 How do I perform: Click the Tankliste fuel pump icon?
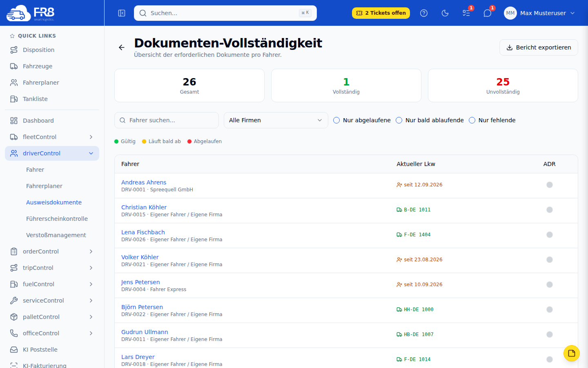coord(14,99)
